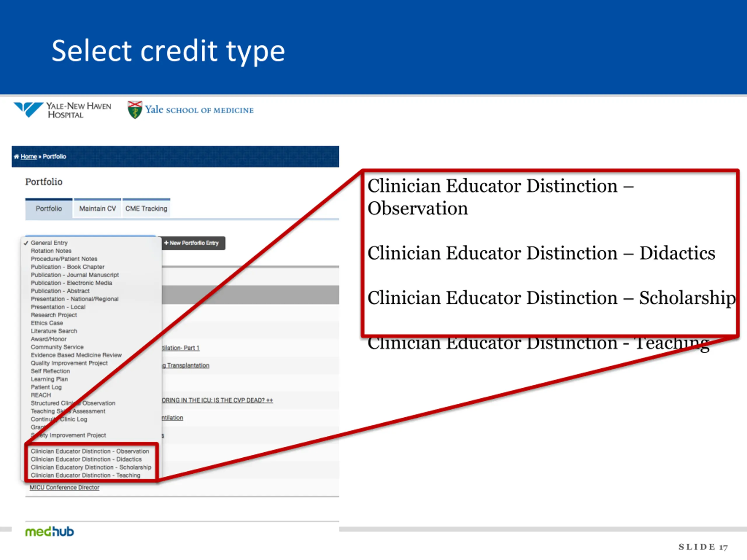The height and width of the screenshot is (560, 747).
Task: Click the Home breadcrumb link
Action: pos(29,157)
